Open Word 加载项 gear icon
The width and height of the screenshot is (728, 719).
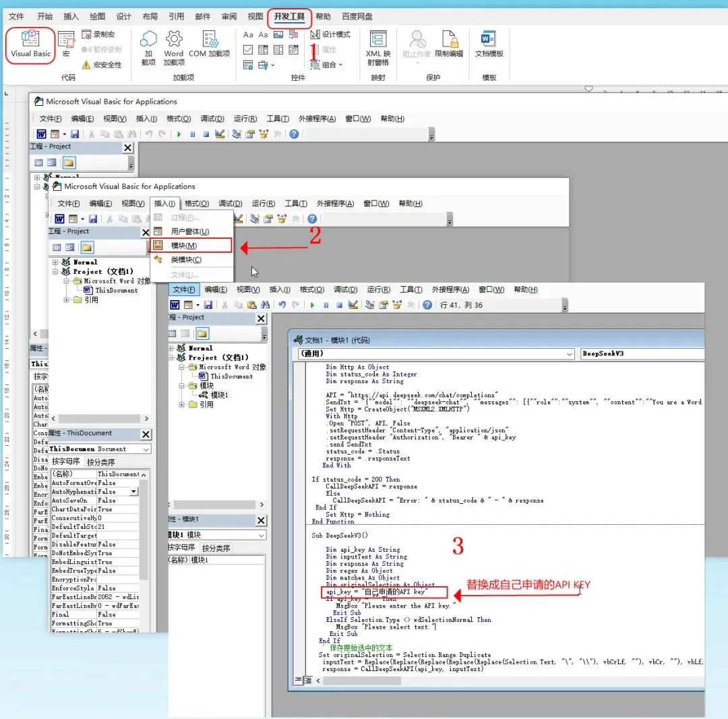coord(174,47)
